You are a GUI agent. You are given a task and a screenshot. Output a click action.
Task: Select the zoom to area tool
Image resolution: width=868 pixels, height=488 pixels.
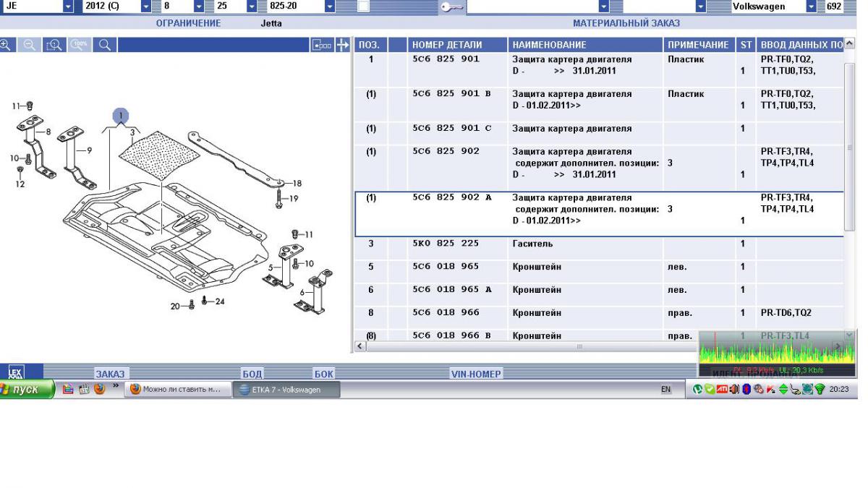tap(54, 45)
